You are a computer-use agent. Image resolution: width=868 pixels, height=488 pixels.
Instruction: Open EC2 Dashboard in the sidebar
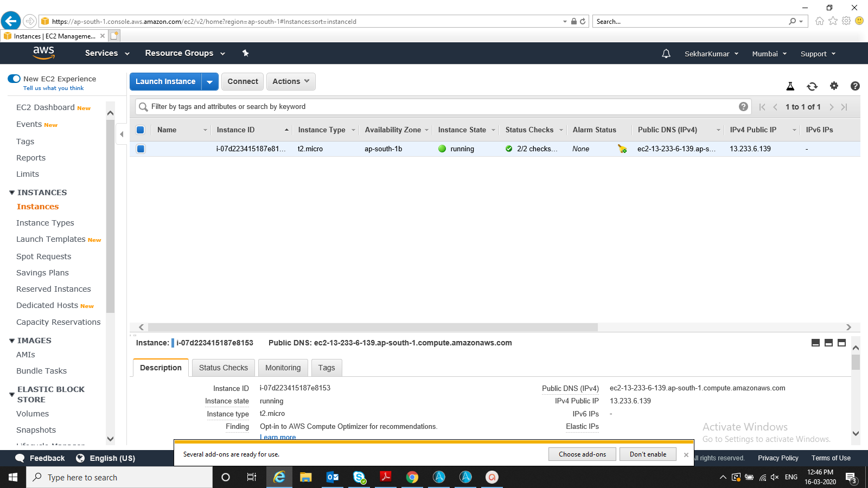point(46,107)
